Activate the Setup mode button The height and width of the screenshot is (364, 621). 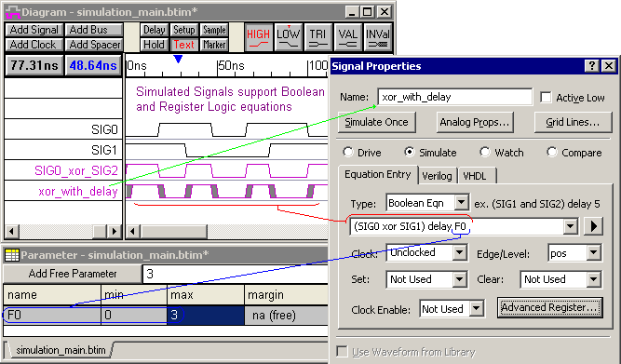click(x=184, y=30)
